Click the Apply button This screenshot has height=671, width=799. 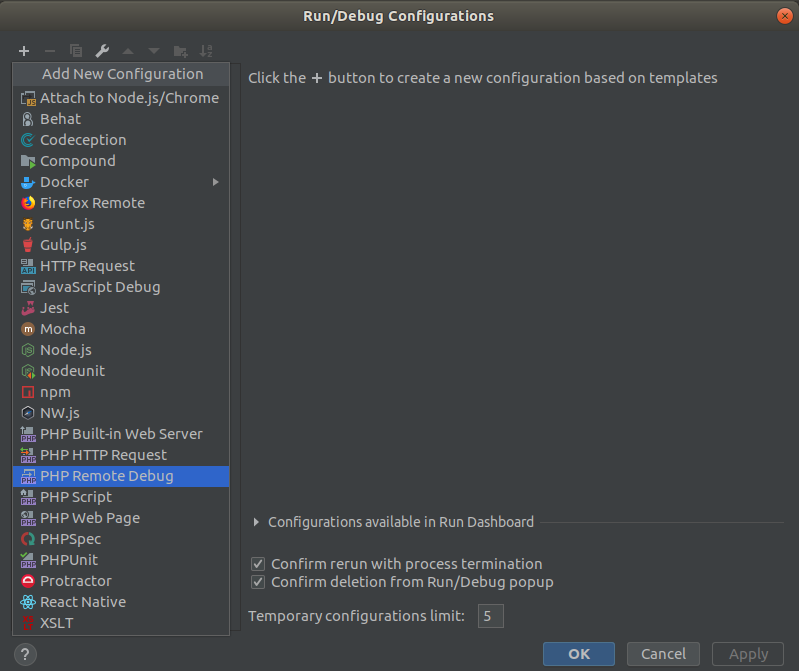coord(748,654)
